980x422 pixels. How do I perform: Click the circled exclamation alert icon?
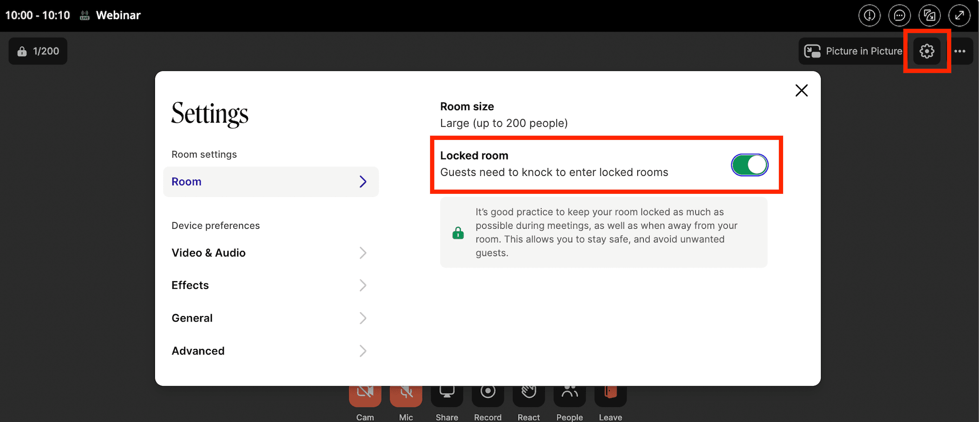click(x=869, y=15)
